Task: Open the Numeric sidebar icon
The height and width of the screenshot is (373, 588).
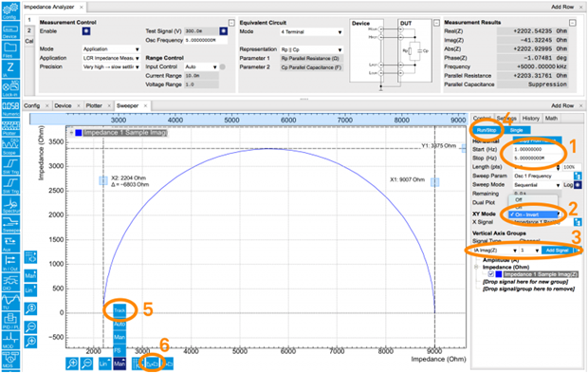Action: pyautogui.click(x=10, y=108)
